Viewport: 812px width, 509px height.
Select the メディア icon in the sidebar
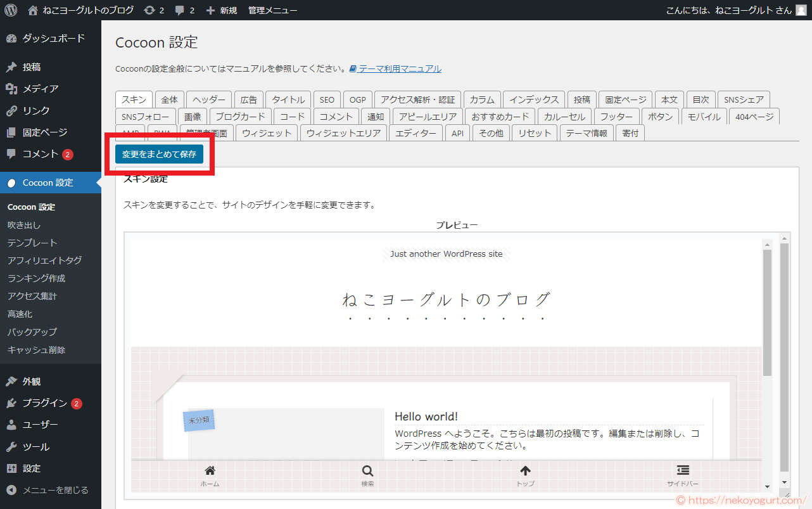pos(13,88)
